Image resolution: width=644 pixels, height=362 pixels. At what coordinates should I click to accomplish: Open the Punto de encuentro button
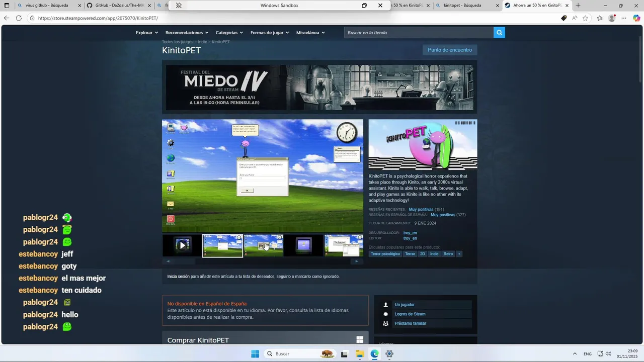(x=450, y=50)
